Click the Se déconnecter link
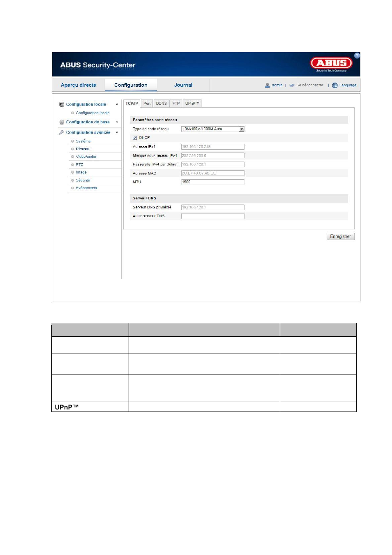Image resolution: width=392 pixels, height=555 pixels. coord(310,85)
